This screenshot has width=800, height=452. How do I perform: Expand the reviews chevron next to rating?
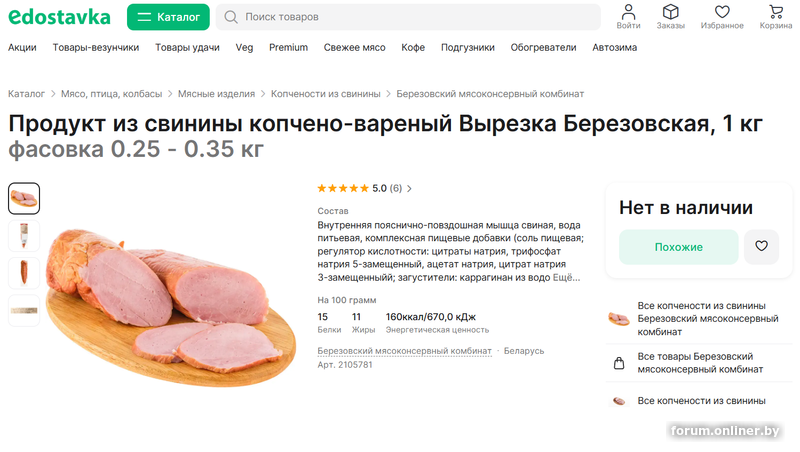tap(409, 188)
